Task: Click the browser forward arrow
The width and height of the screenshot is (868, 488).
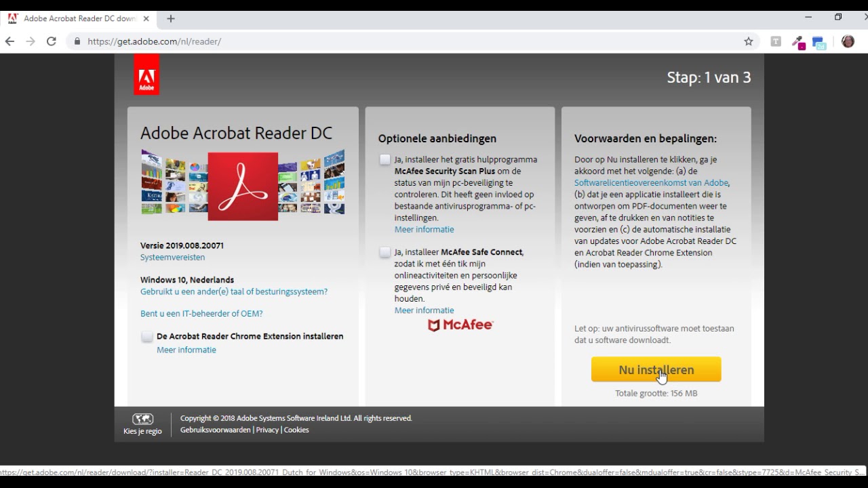Action: pyautogui.click(x=31, y=41)
